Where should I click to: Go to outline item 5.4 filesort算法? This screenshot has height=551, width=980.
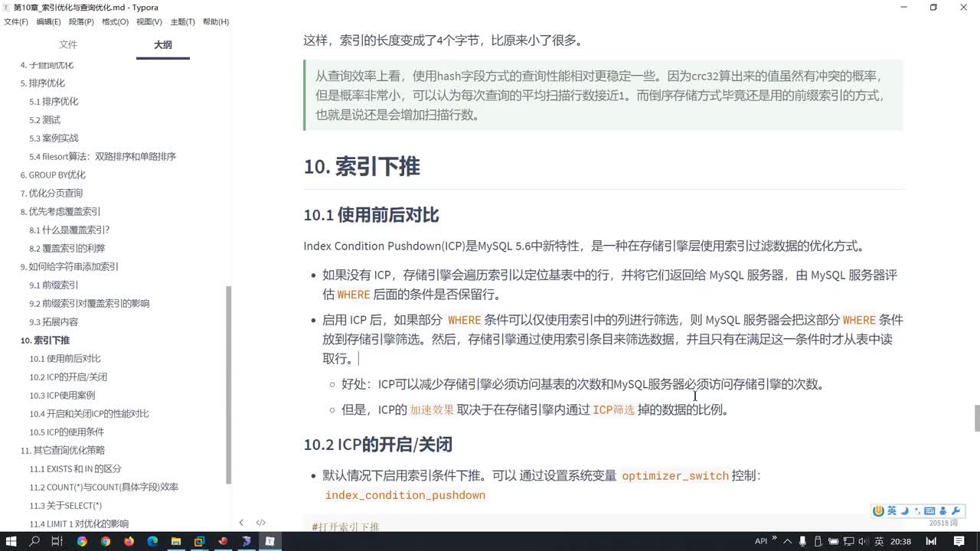(103, 156)
